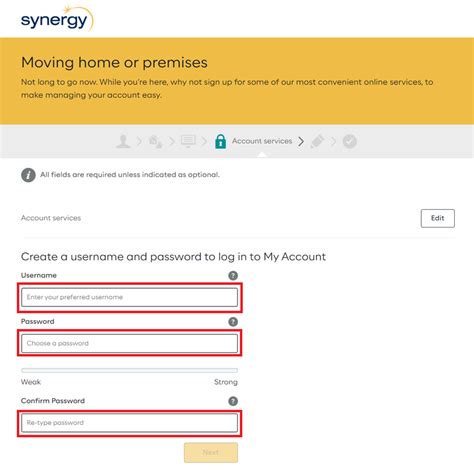The image size is (474, 470).
Task: Open the Password help question mark
Action: [x=233, y=322]
